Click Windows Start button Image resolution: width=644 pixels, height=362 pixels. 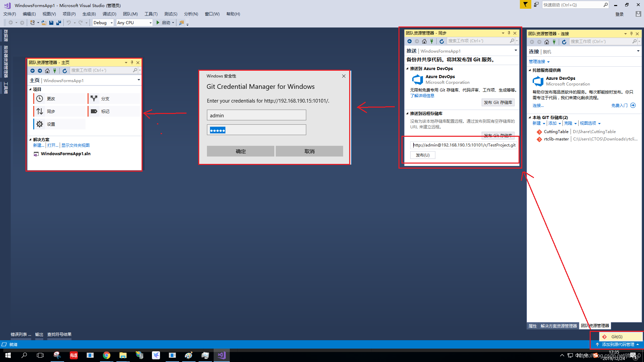tap(8, 355)
